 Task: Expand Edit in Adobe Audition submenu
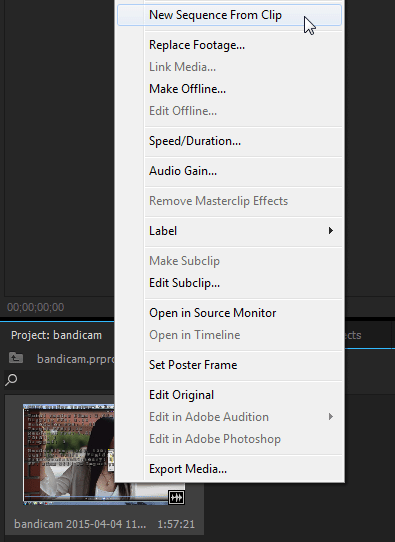(229, 417)
